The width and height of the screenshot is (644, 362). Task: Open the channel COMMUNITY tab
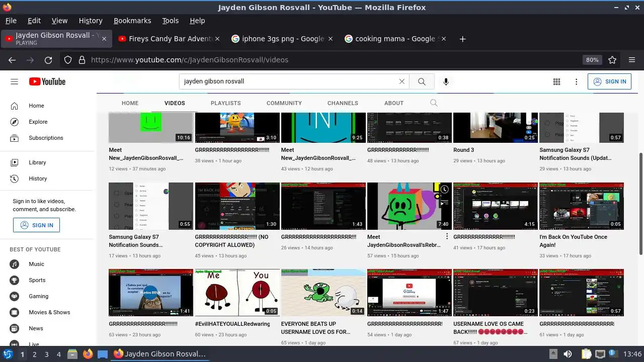pyautogui.click(x=284, y=103)
